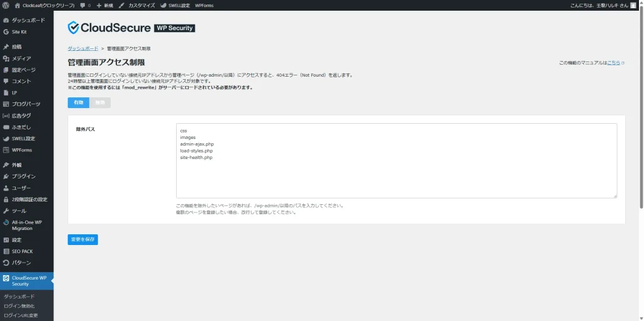Enable the feature with the 有効 toggle
644x321 pixels.
tap(78, 102)
